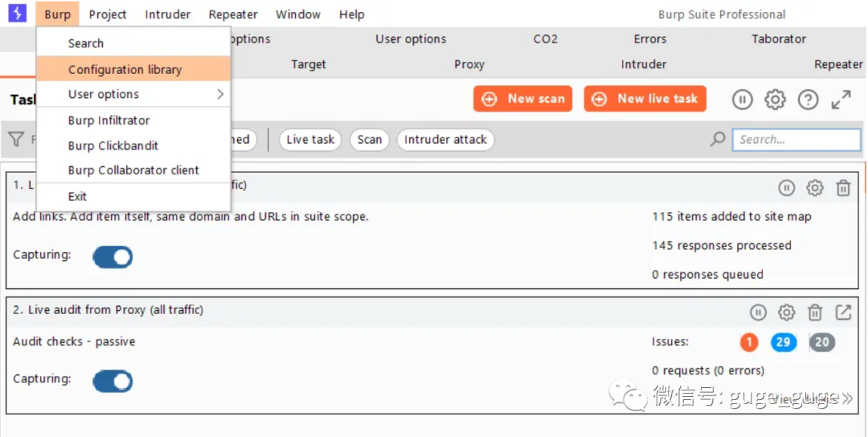The width and height of the screenshot is (868, 437).
Task: Toggle the Scan filter chip
Action: click(369, 140)
